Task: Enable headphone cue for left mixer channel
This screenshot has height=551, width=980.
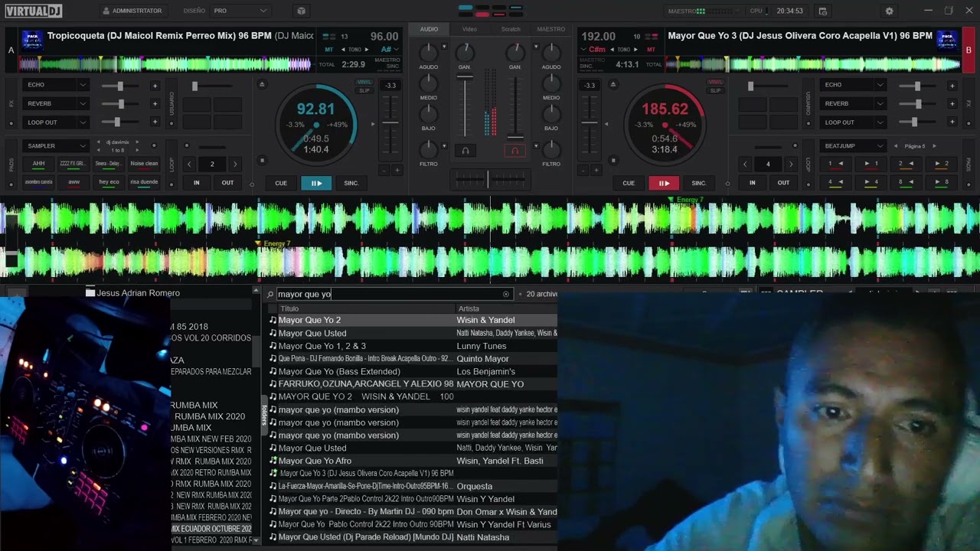Action: [x=465, y=151]
